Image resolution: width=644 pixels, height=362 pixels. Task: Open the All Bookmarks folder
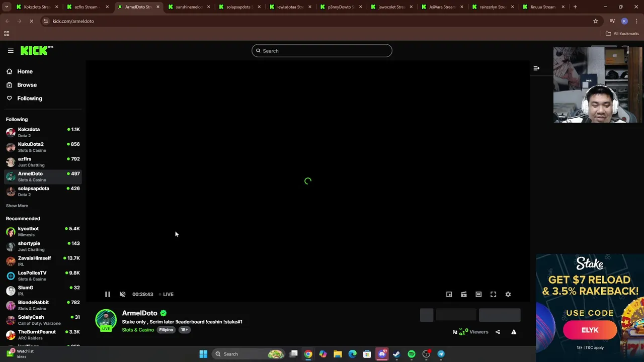click(622, 34)
